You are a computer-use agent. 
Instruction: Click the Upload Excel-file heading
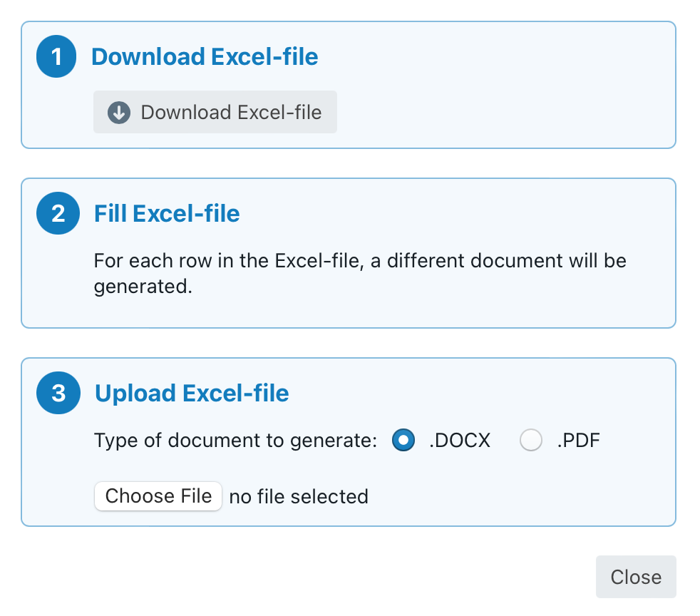tap(192, 394)
